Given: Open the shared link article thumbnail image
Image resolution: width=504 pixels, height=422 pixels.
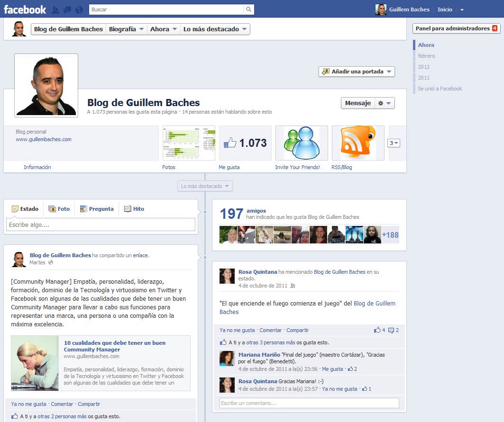Looking at the screenshot, I should click(x=35, y=363).
